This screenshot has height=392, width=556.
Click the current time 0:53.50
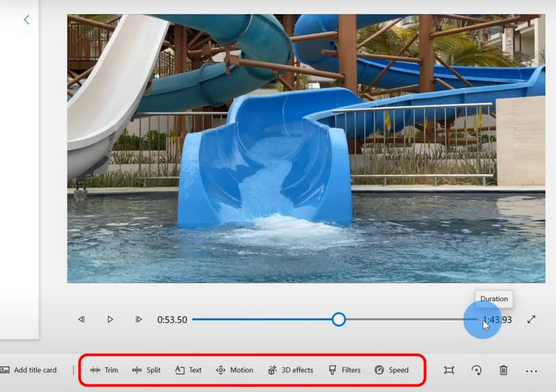172,320
